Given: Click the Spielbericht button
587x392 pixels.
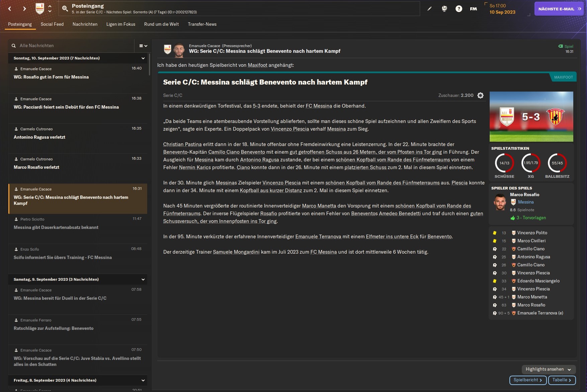Looking at the screenshot, I should tap(528, 380).
